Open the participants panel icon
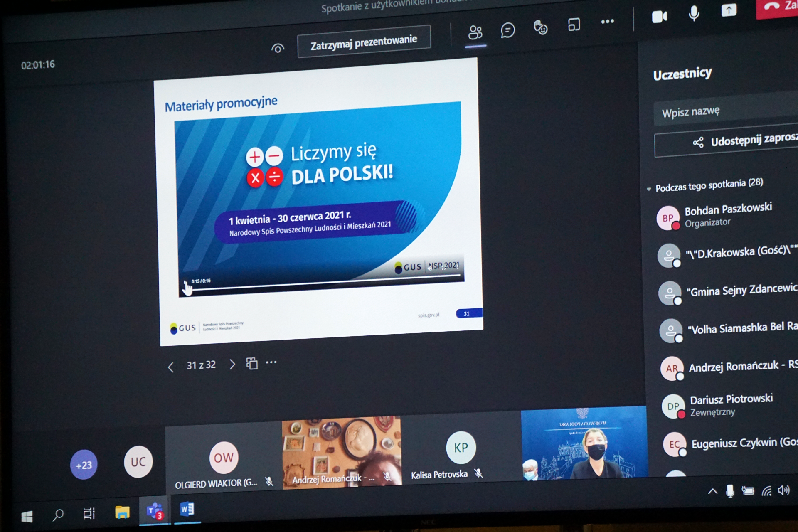 click(x=475, y=32)
